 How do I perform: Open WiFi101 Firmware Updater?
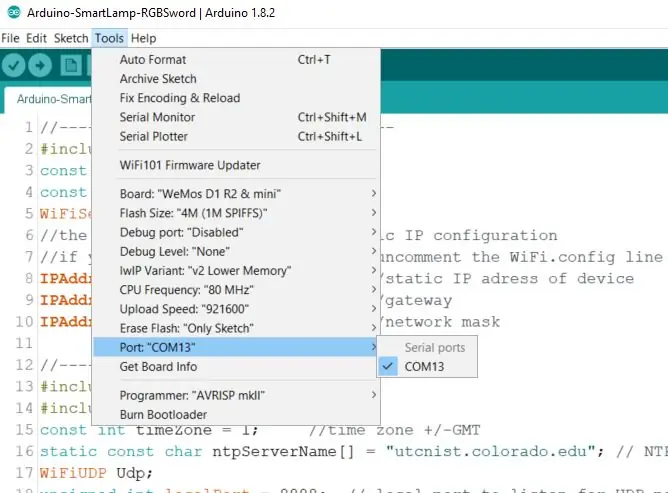[235, 165]
